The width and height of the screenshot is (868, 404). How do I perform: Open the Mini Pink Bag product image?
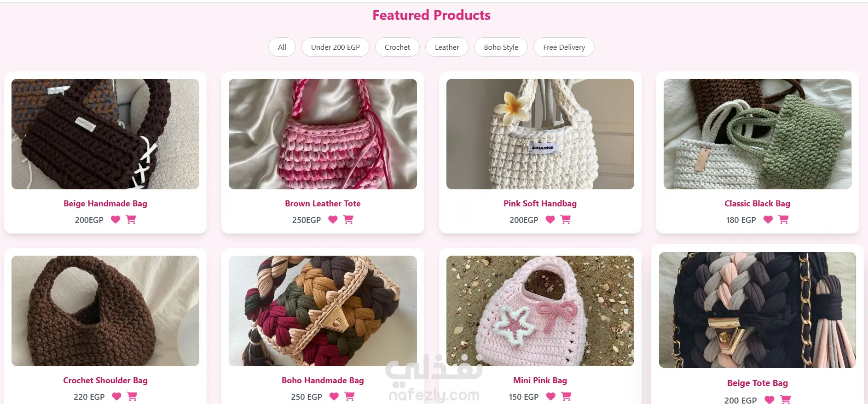click(x=540, y=311)
